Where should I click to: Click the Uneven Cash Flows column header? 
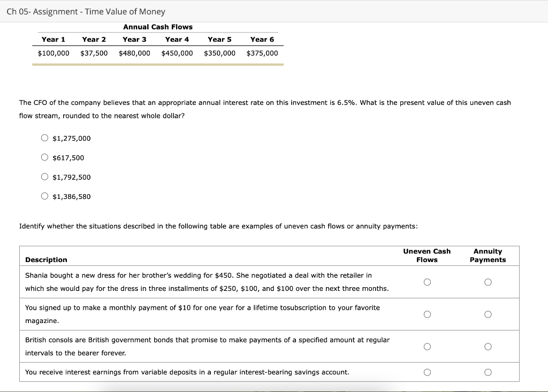pyautogui.click(x=427, y=255)
